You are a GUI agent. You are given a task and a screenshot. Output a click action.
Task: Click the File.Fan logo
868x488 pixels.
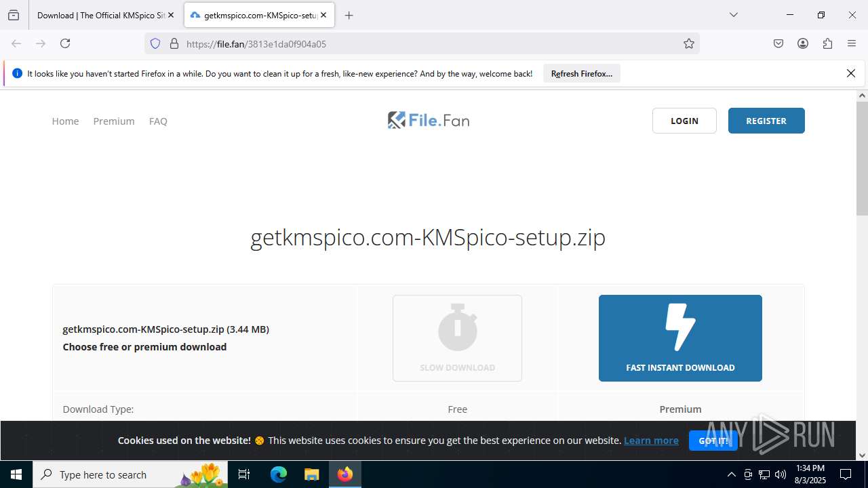[429, 120]
